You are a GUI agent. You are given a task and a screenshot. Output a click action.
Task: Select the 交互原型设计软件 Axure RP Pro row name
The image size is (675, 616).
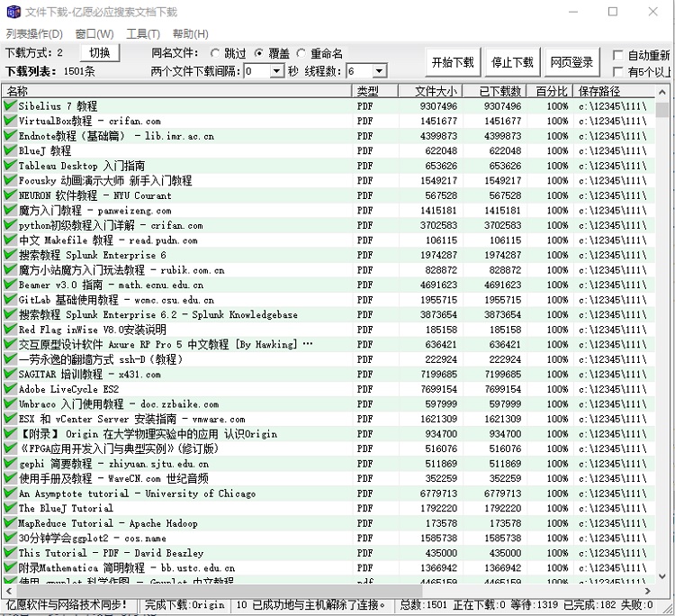(x=166, y=344)
